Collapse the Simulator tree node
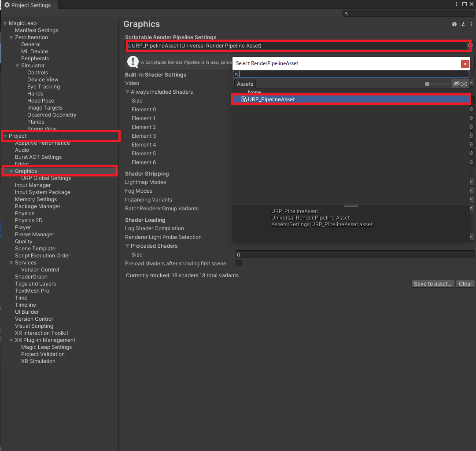The width and height of the screenshot is (476, 451). coord(17,66)
